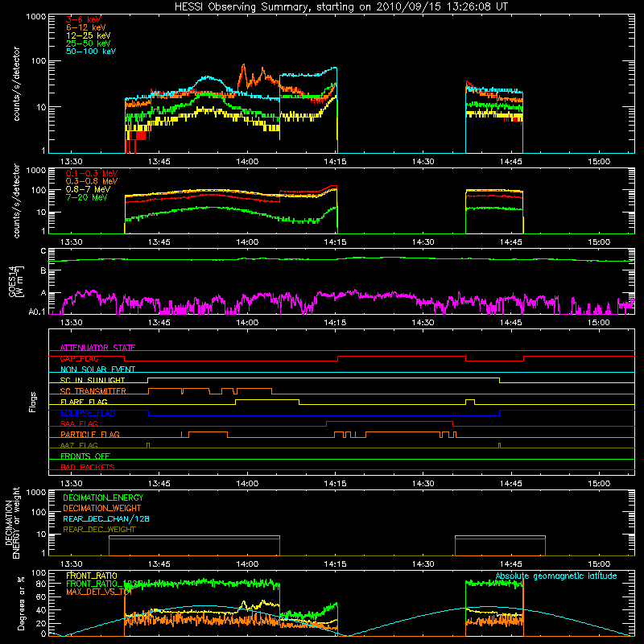Click the B class tick label in GOES panel
644x644 pixels.
(43, 271)
